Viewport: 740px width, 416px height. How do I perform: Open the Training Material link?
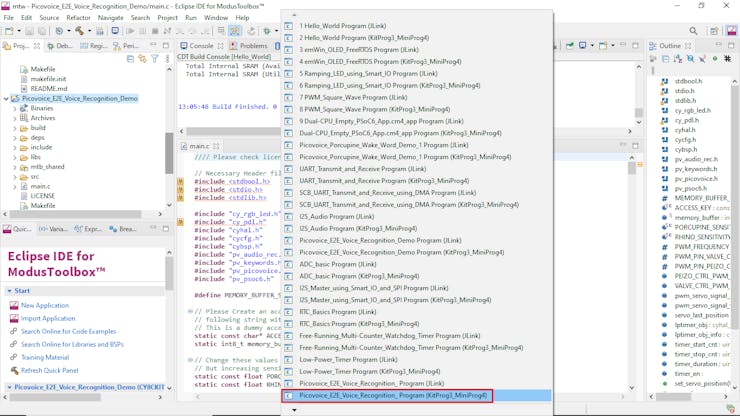click(x=45, y=358)
